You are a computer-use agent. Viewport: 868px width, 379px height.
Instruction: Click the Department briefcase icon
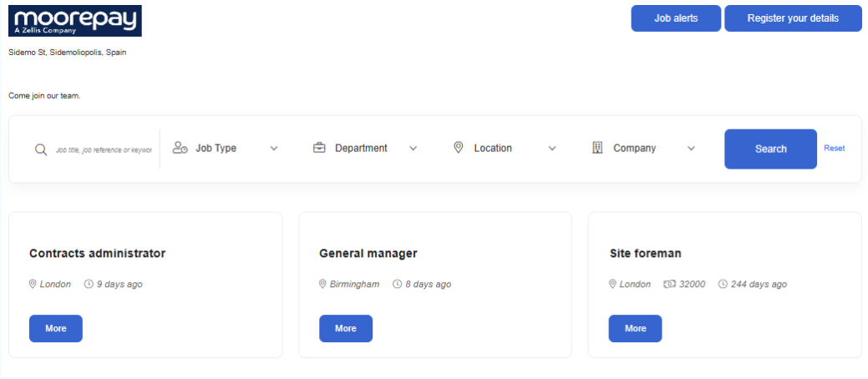[x=319, y=149]
